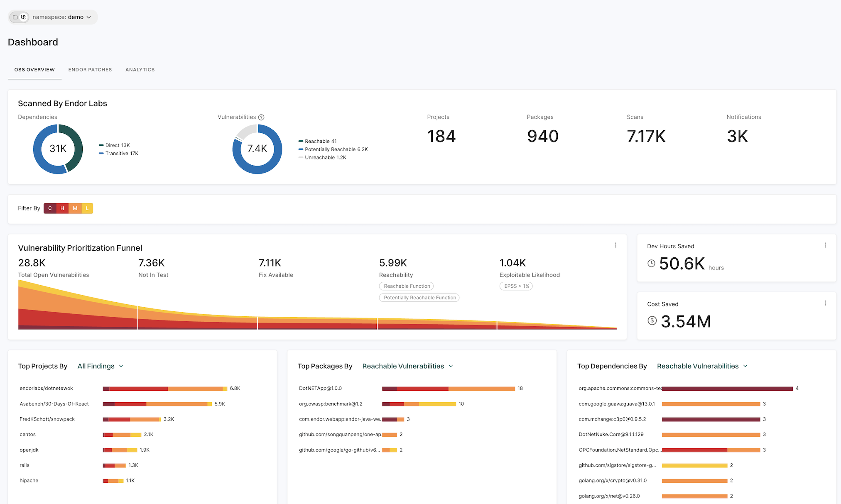
Task: Toggle the Critical (C) severity filter
Action: [50, 208]
